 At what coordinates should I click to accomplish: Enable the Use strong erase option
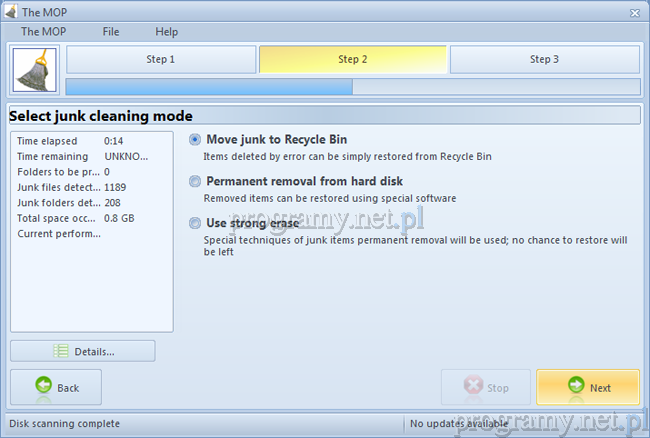click(x=195, y=223)
